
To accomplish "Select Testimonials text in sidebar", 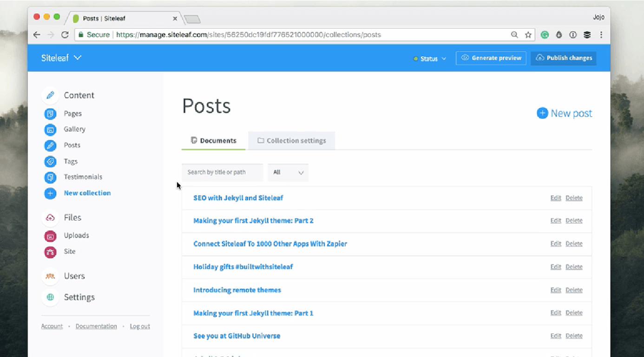I will [x=83, y=177].
